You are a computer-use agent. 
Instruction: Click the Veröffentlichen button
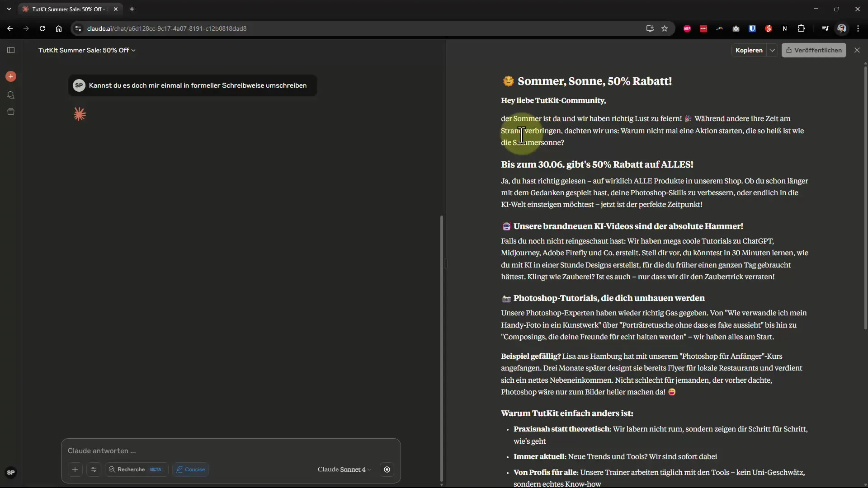coord(814,50)
